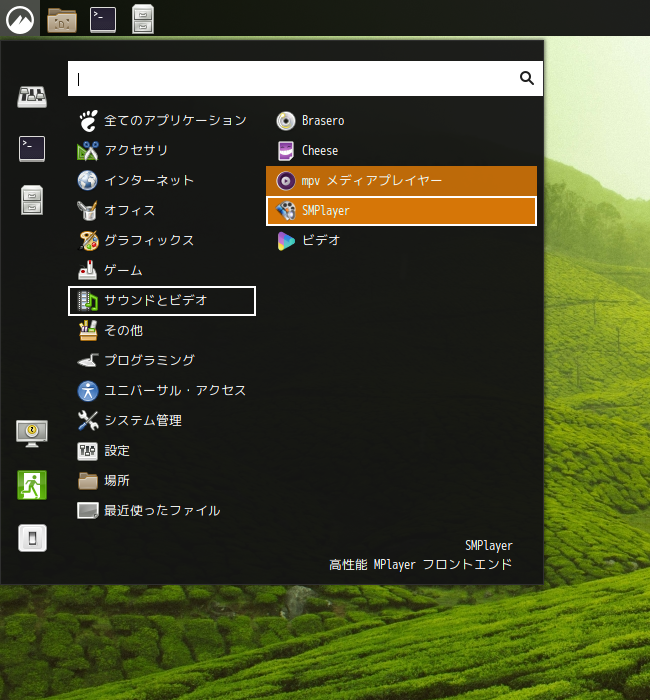Screen dimensions: 650x700
Task: Select システム管理 category
Action: pyautogui.click(x=162, y=421)
